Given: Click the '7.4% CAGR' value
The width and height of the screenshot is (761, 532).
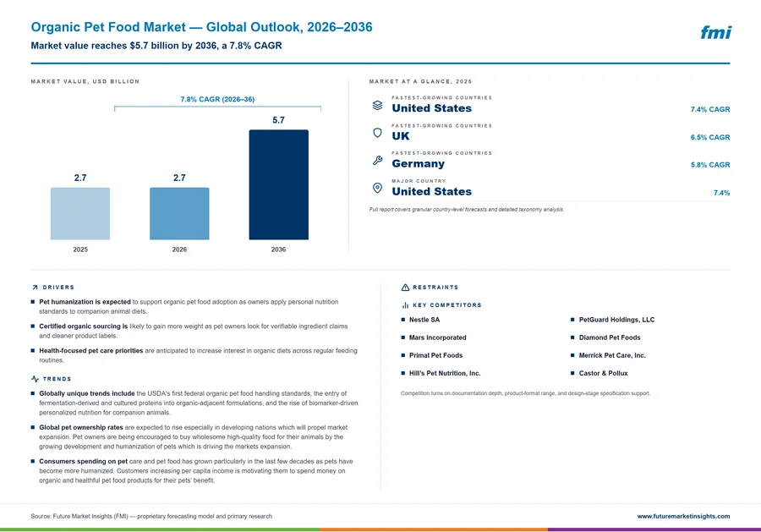Looking at the screenshot, I should [710, 109].
